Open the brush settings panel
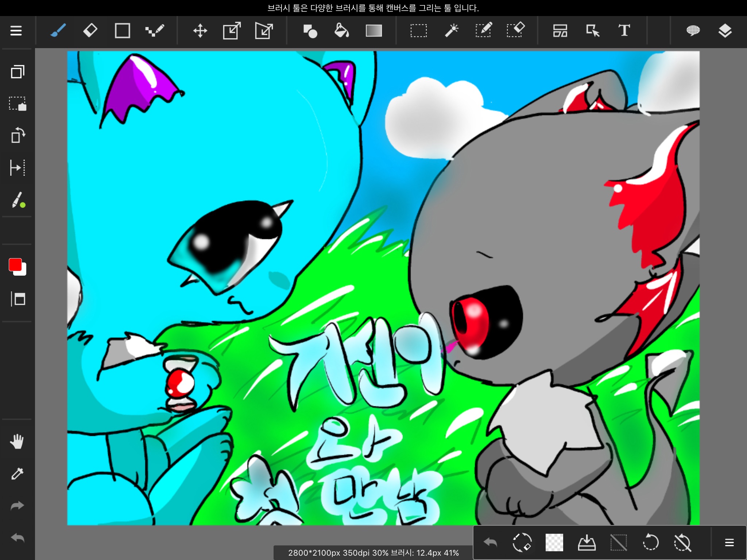Image resolution: width=747 pixels, height=560 pixels. (x=18, y=200)
